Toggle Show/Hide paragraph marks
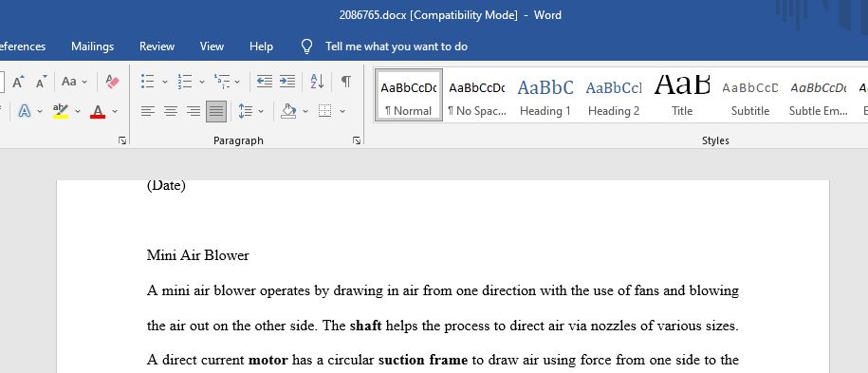868x373 pixels. 345,82
